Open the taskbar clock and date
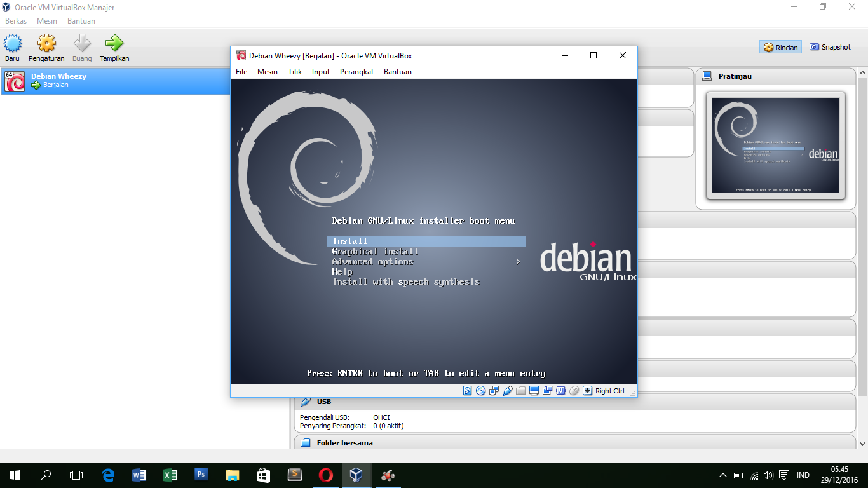 tap(839, 475)
